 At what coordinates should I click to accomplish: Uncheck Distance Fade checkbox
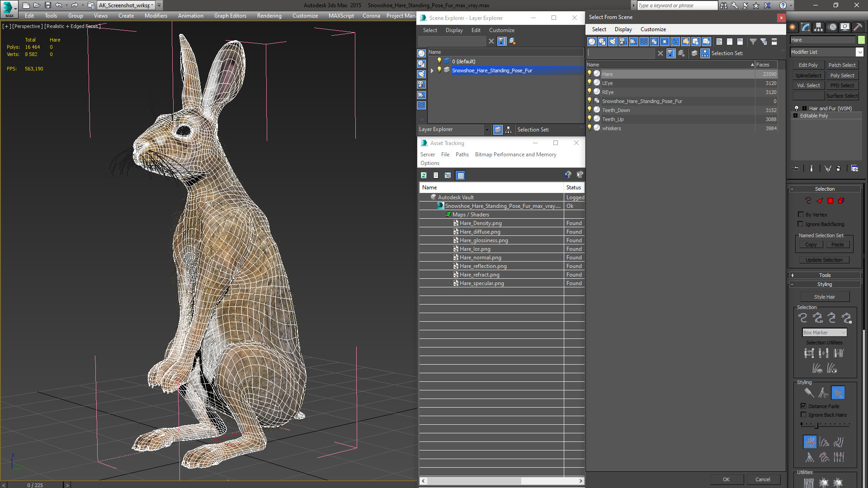(x=803, y=406)
